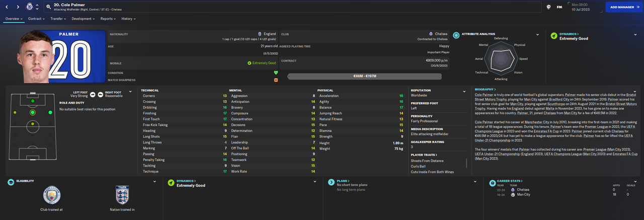This screenshot has height=220, width=644.
Task: Open the FM menu logo
Action: coord(559,7)
